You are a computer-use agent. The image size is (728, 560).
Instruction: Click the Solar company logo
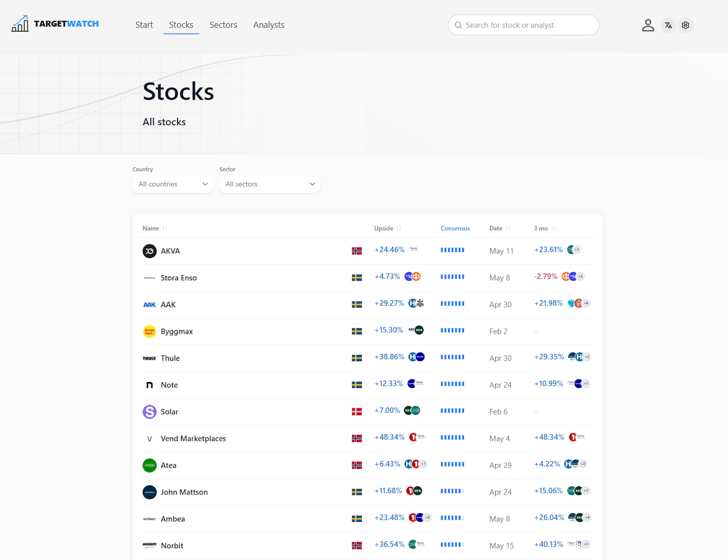coord(149,412)
